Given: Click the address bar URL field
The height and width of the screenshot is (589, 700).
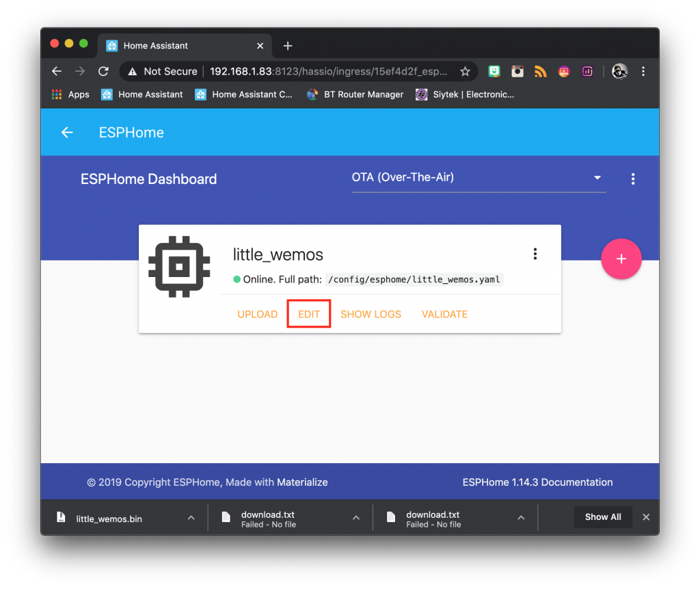Looking at the screenshot, I should click(x=328, y=72).
